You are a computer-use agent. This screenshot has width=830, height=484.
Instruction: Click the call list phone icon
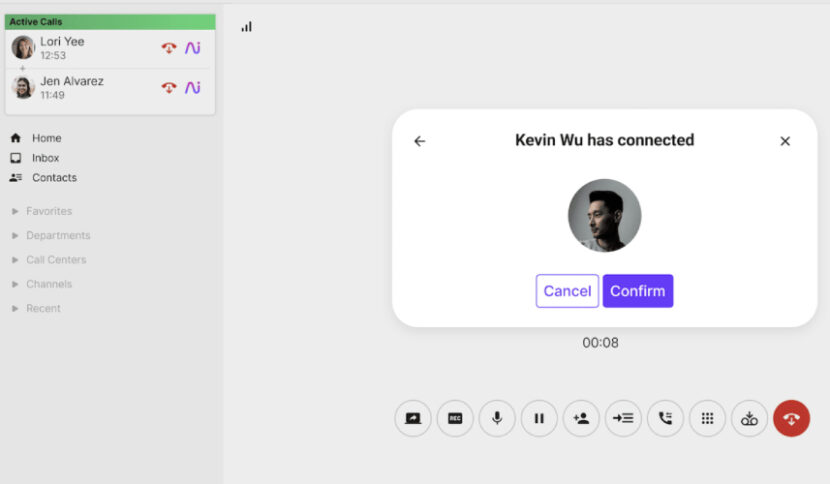[665, 418]
